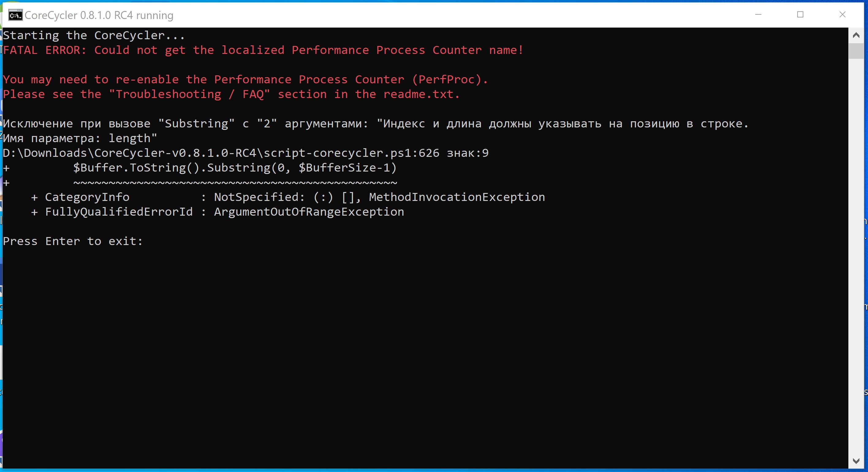Open the console system menu icon

(x=15, y=15)
